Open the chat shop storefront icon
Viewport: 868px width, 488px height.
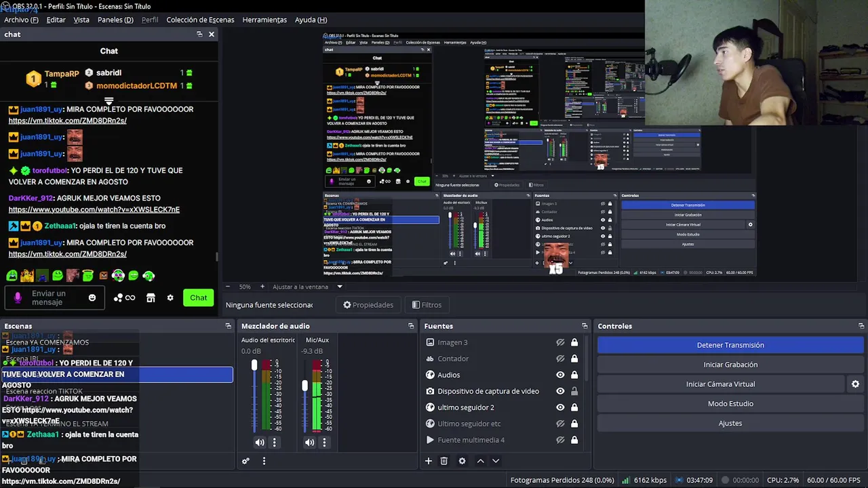(x=151, y=298)
